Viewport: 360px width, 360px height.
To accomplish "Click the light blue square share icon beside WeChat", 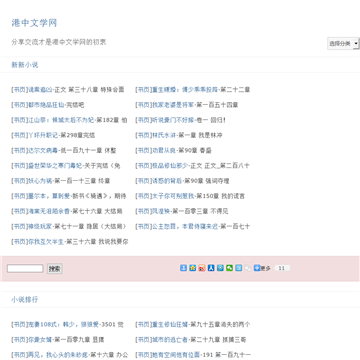I will point(238,268).
